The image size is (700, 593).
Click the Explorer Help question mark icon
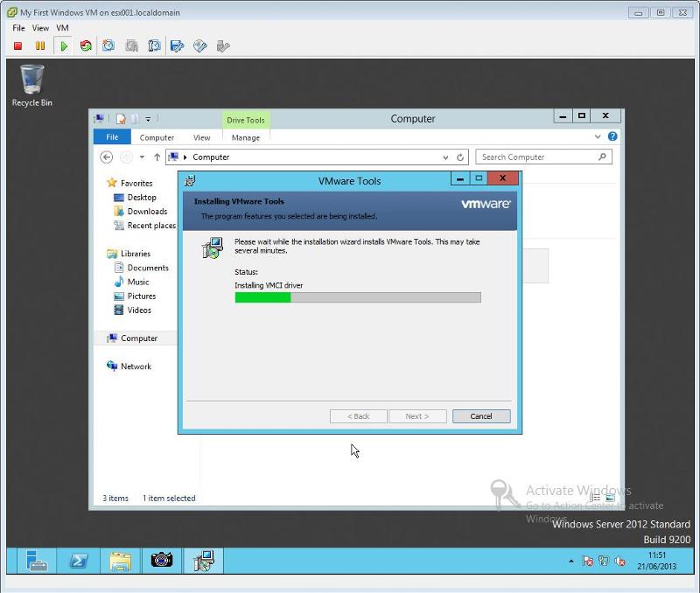(612, 136)
